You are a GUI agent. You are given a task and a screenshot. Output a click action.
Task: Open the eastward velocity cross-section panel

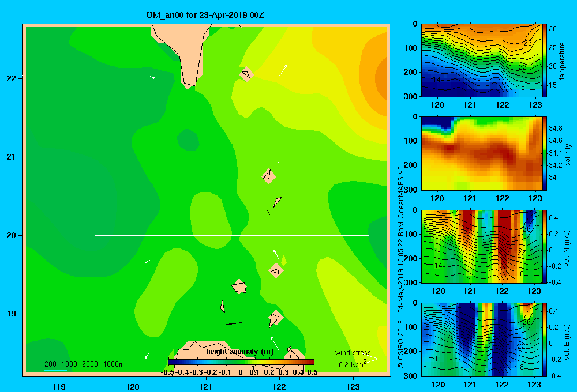481,340
